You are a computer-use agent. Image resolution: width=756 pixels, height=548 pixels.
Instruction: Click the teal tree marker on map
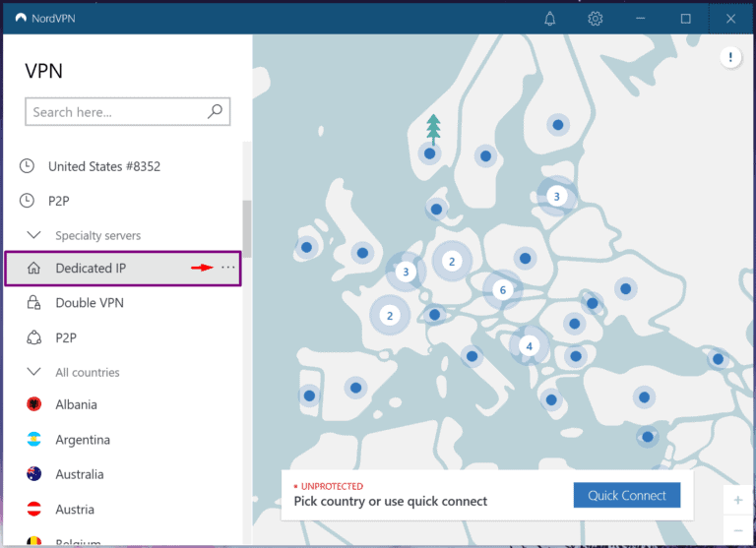click(x=432, y=129)
